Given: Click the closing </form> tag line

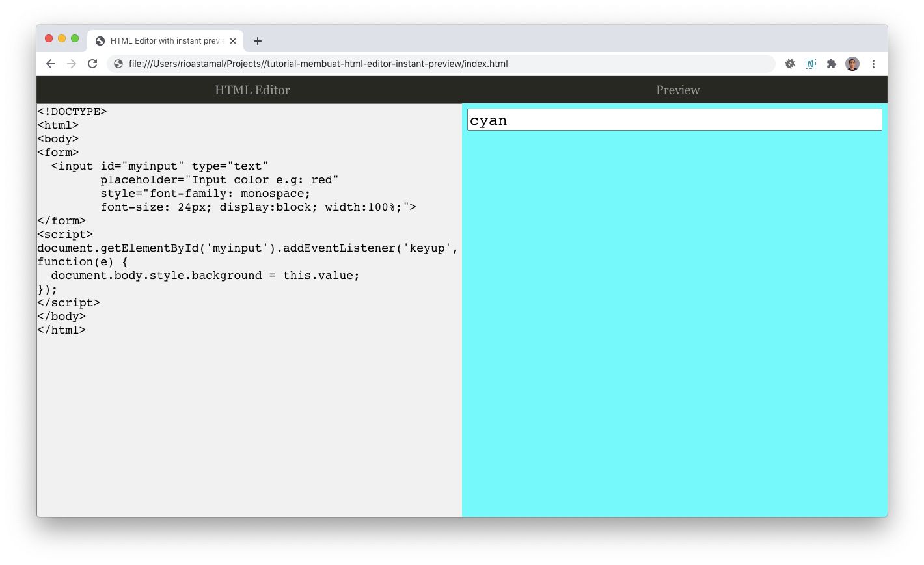Looking at the screenshot, I should coord(61,221).
